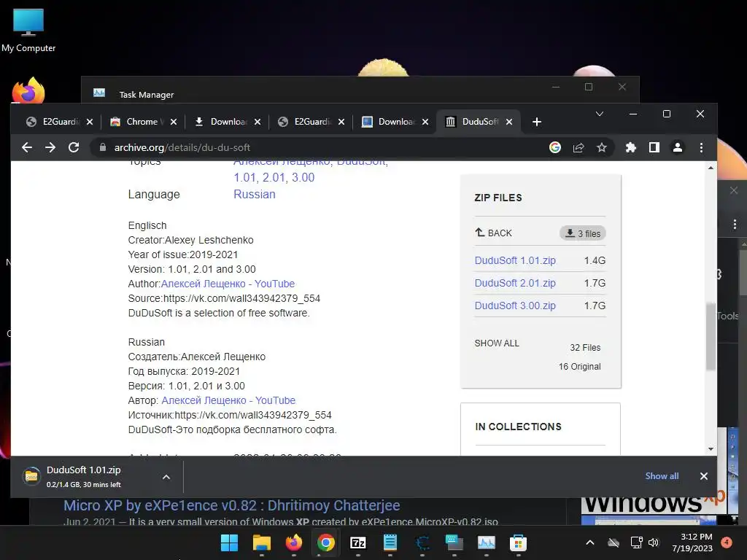
Task: Open Microsoft Store from taskbar
Action: coord(519,542)
